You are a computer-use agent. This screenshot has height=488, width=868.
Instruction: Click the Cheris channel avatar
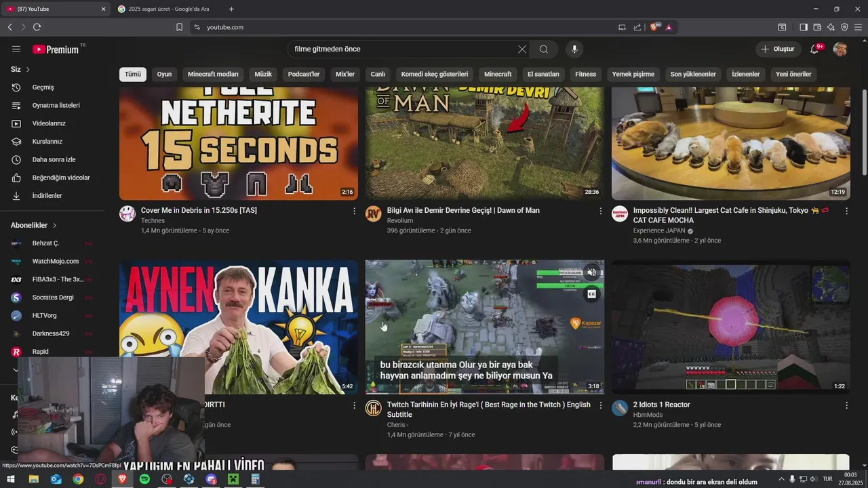click(x=374, y=408)
